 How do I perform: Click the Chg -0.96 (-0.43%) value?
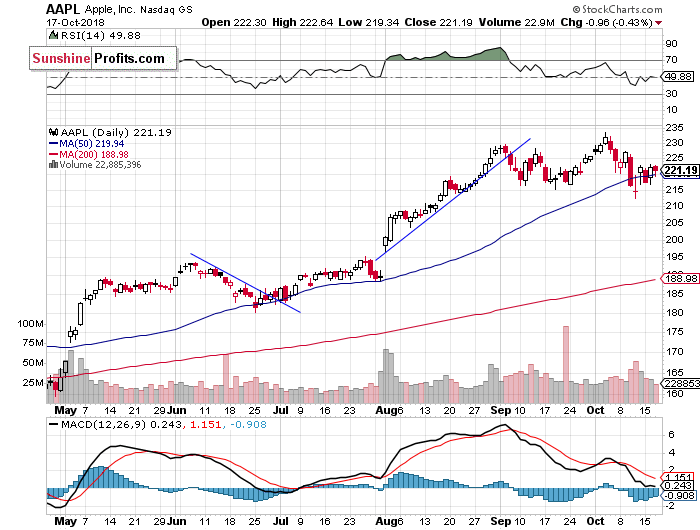(606, 22)
